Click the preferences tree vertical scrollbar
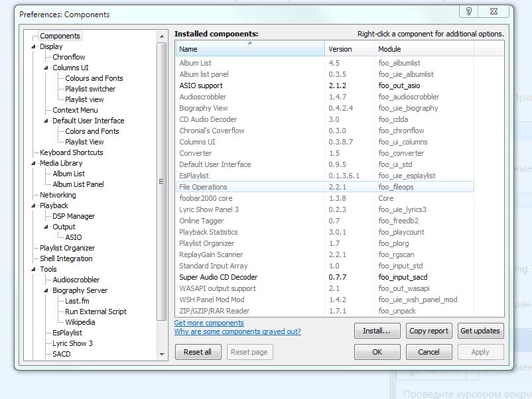532x399 pixels. coord(162,179)
